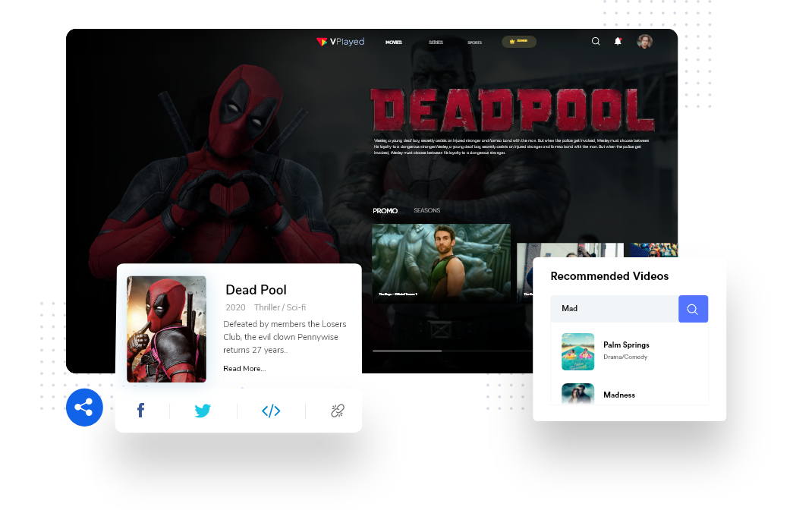Image resolution: width=793 pixels, height=532 pixels.
Task: Share on Facebook
Action: tap(141, 410)
